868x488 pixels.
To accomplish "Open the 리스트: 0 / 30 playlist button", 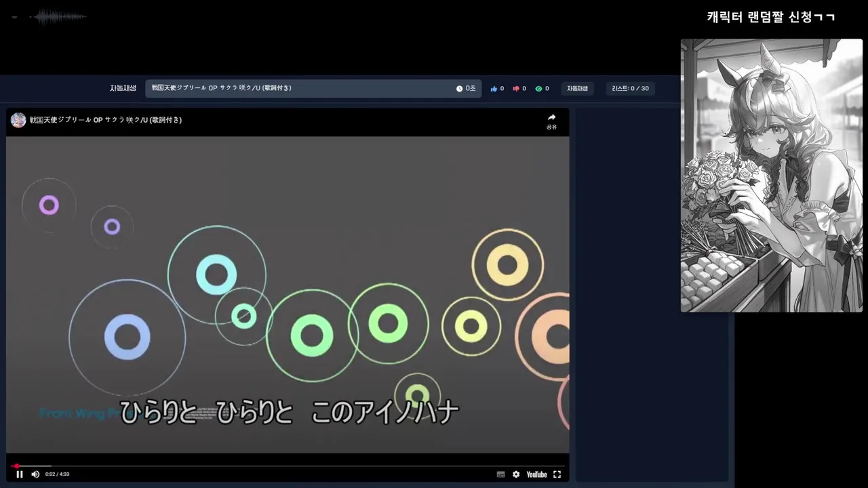I will 630,89.
